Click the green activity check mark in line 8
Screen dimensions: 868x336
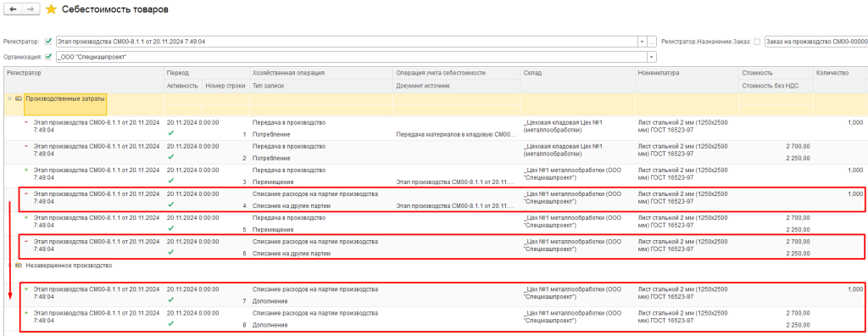click(170, 324)
